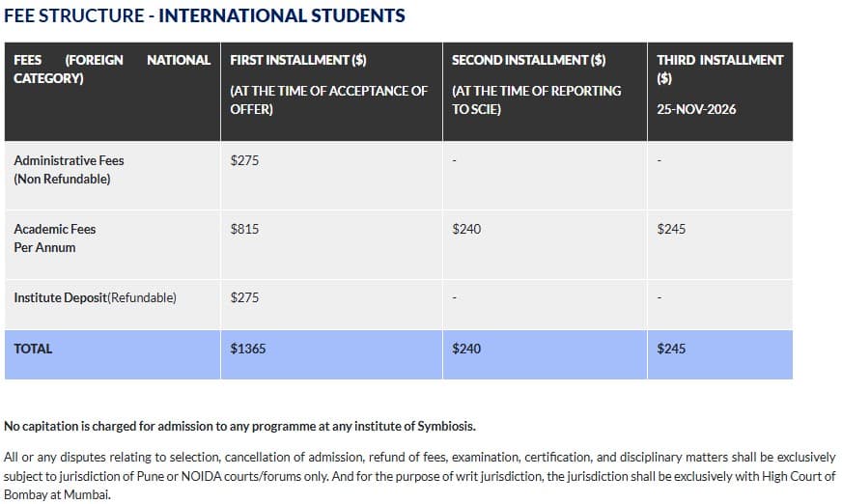The height and width of the screenshot is (504, 842).
Task: Click the Academic Fees Per Annum label
Action: [55, 238]
